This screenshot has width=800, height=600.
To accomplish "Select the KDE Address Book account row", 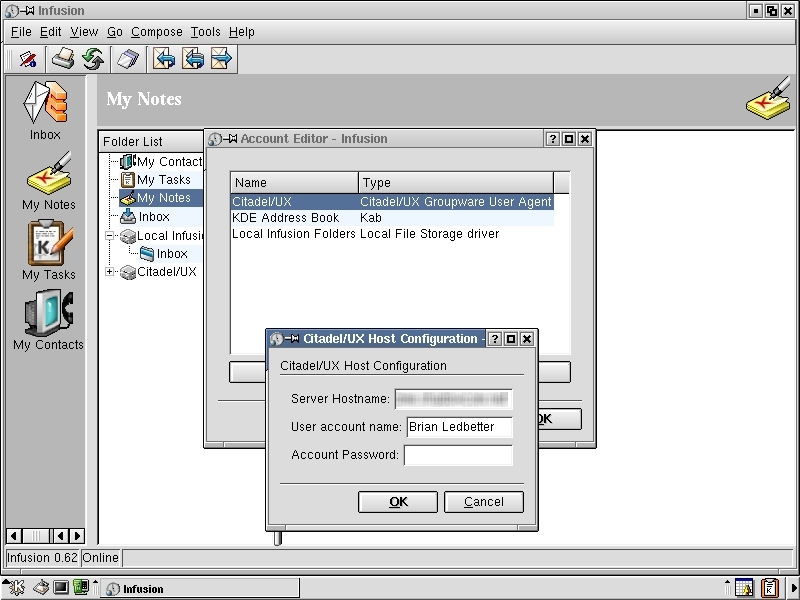I will pyautogui.click(x=392, y=218).
